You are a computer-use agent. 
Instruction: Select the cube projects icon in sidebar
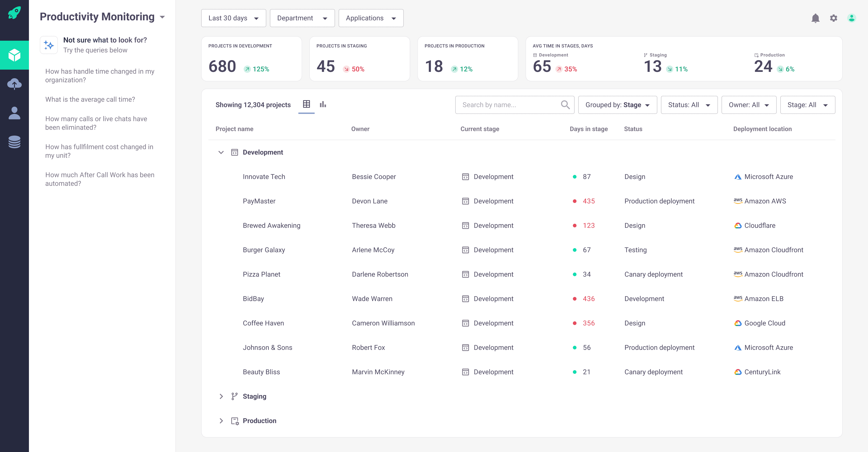(x=14, y=55)
